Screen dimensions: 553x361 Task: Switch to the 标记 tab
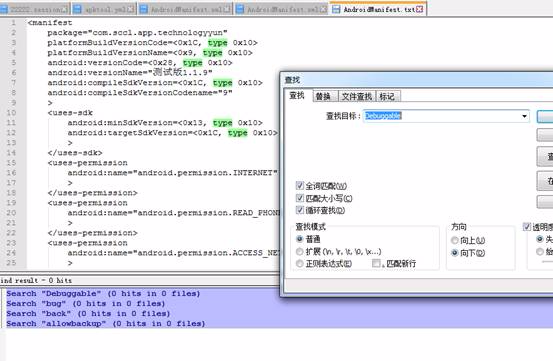click(387, 96)
